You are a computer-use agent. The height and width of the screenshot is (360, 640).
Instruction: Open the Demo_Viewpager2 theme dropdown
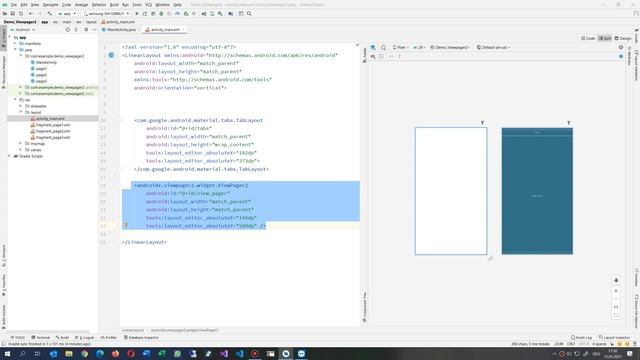[x=450, y=47]
